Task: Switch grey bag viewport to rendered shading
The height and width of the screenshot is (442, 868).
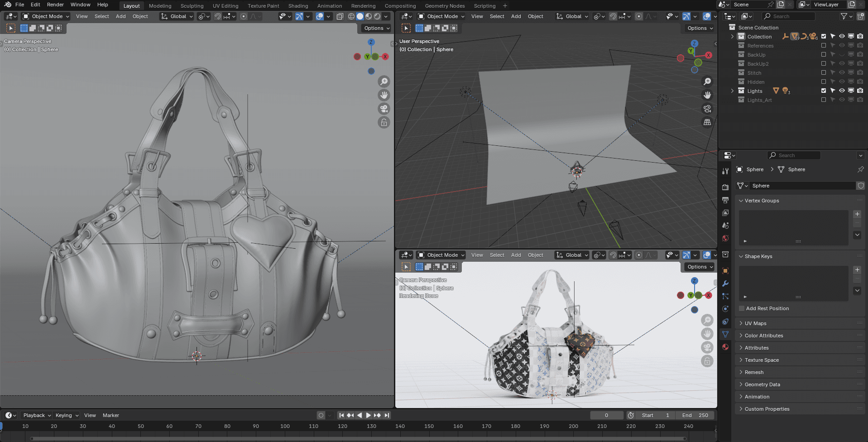Action: [x=377, y=16]
